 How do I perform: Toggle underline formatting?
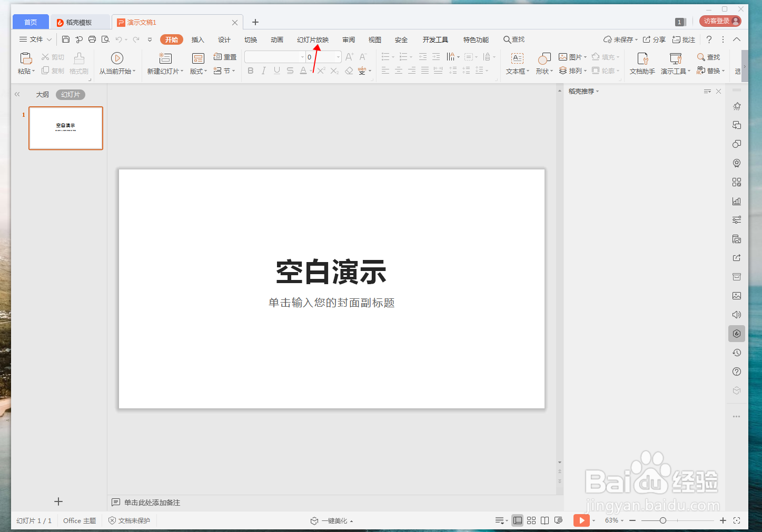click(x=276, y=71)
